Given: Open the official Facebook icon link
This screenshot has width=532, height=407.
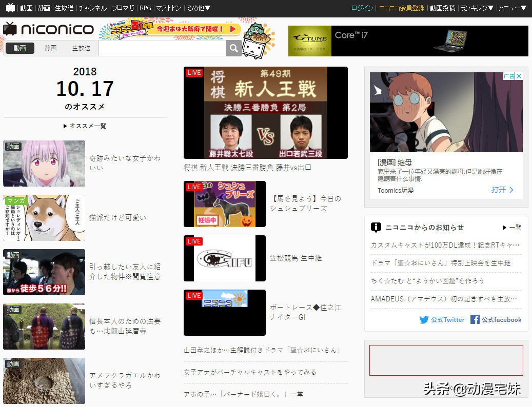Looking at the screenshot, I should coord(475,319).
